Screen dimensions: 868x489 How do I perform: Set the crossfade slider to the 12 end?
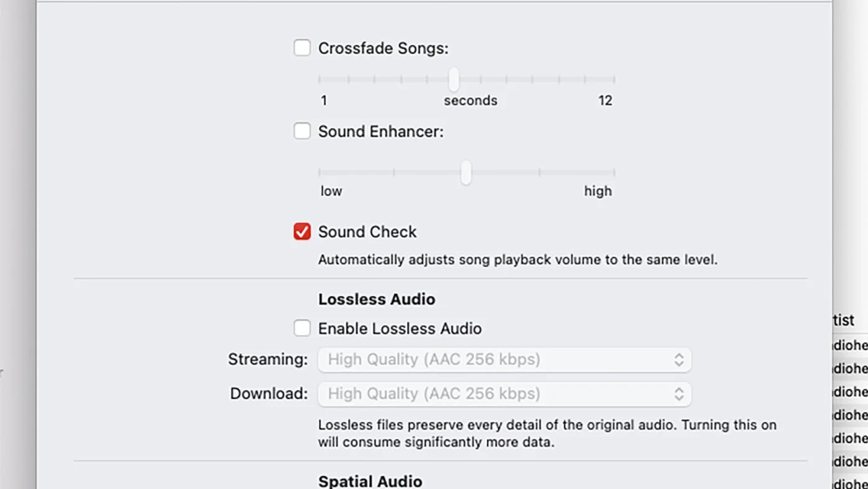(614, 79)
